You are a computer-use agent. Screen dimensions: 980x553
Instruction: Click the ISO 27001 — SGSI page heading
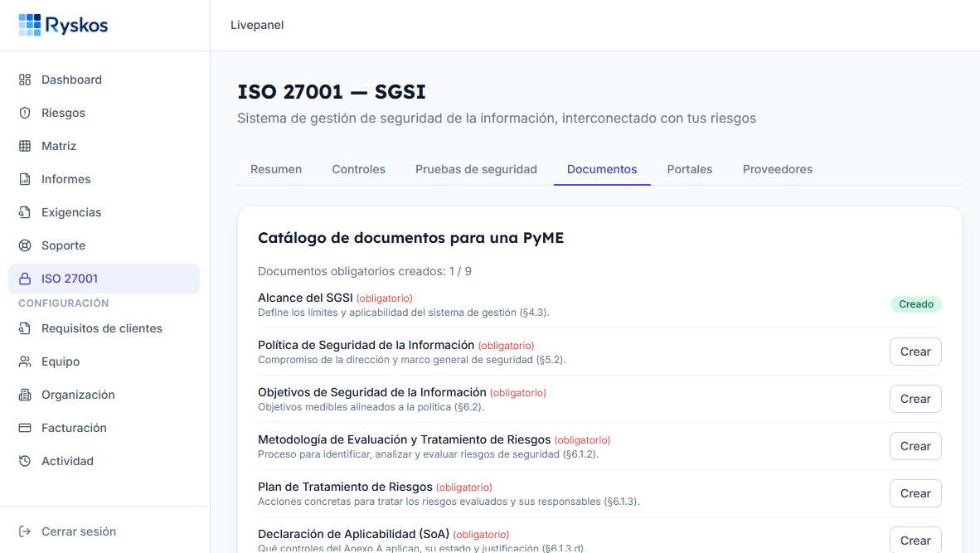pos(332,92)
